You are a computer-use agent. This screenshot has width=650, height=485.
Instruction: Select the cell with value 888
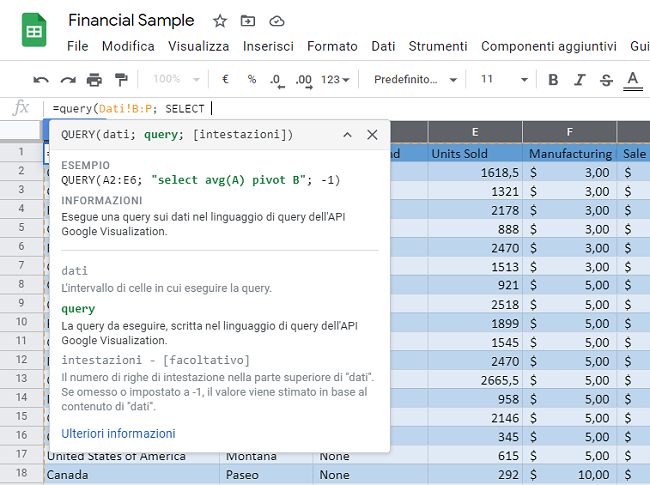click(475, 229)
